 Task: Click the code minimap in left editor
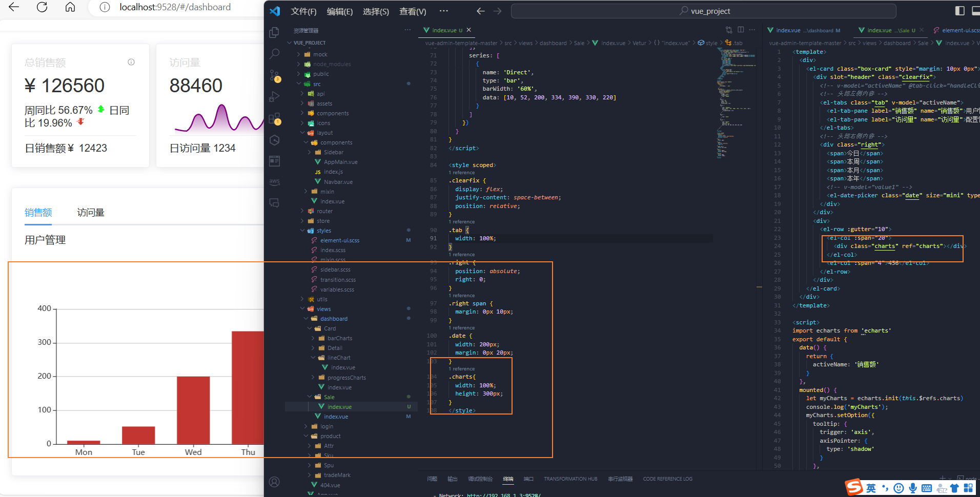tap(736, 102)
